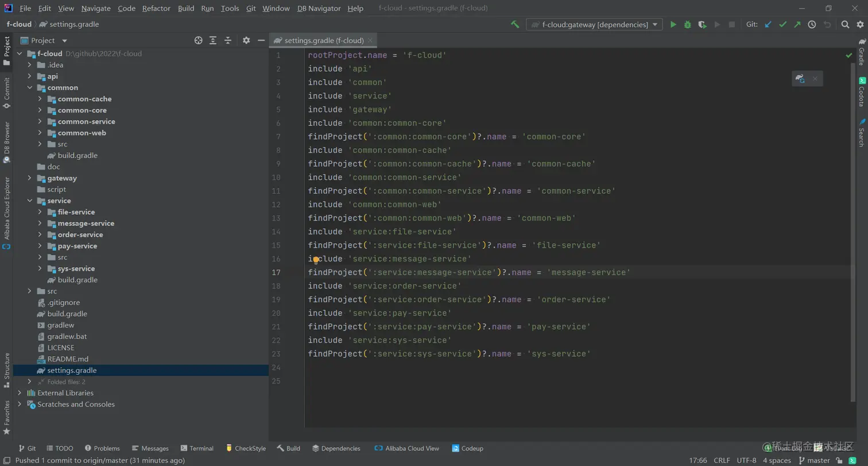The width and height of the screenshot is (868, 466).
Task: Click locate file target icon in Project panel
Action: [199, 40]
